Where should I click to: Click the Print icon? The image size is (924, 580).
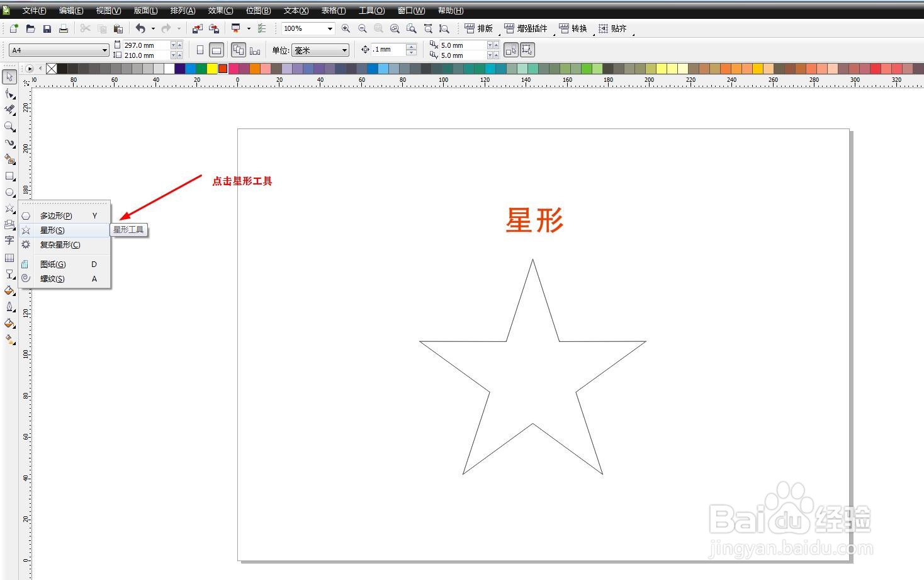(63, 28)
